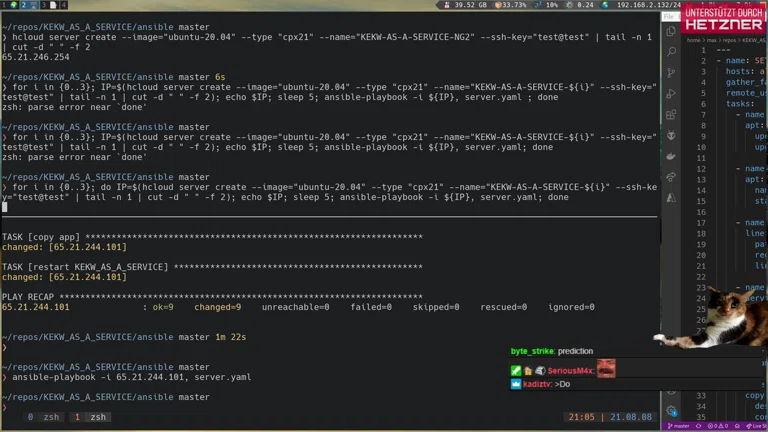Click the crown badge beside kadiztv
The image size is (768, 432).
pyautogui.click(x=516, y=384)
